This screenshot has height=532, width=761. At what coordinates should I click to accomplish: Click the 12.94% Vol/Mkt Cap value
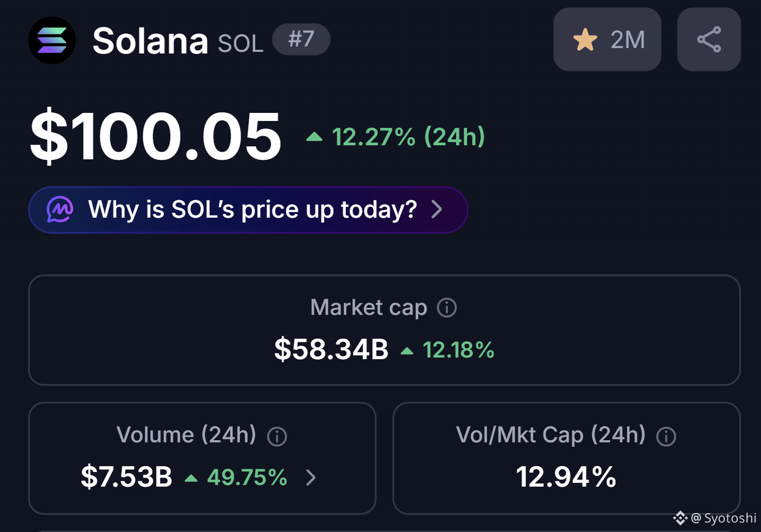pos(566,477)
